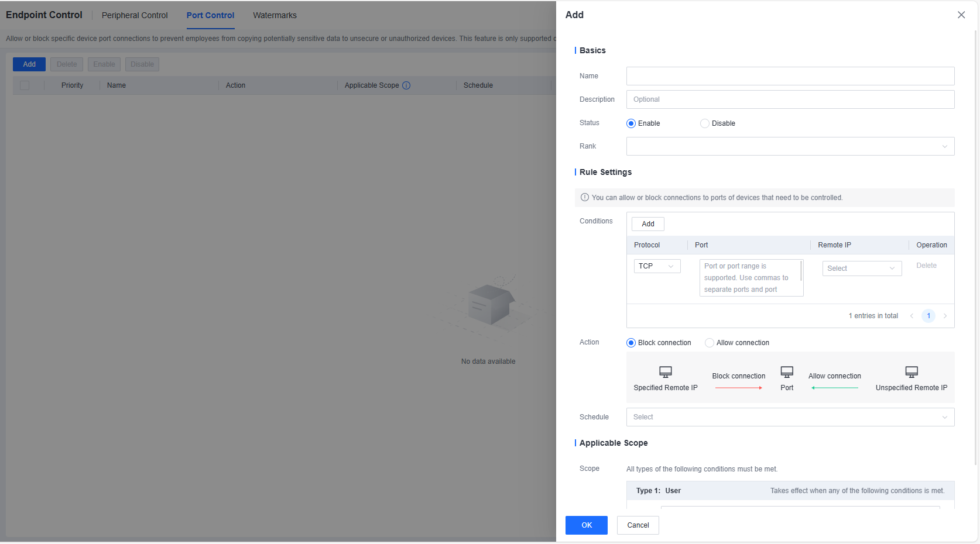Viewport: 980px width, 544px height.
Task: Tick the select-all checkbox in table header
Action: coord(25,85)
